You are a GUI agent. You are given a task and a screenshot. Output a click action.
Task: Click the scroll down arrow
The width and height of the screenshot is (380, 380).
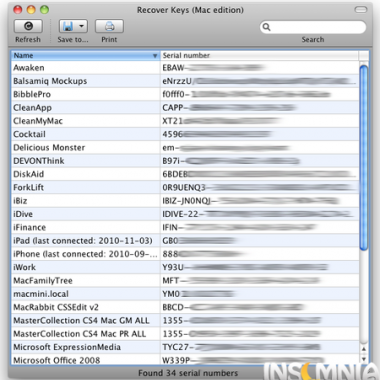(x=364, y=359)
